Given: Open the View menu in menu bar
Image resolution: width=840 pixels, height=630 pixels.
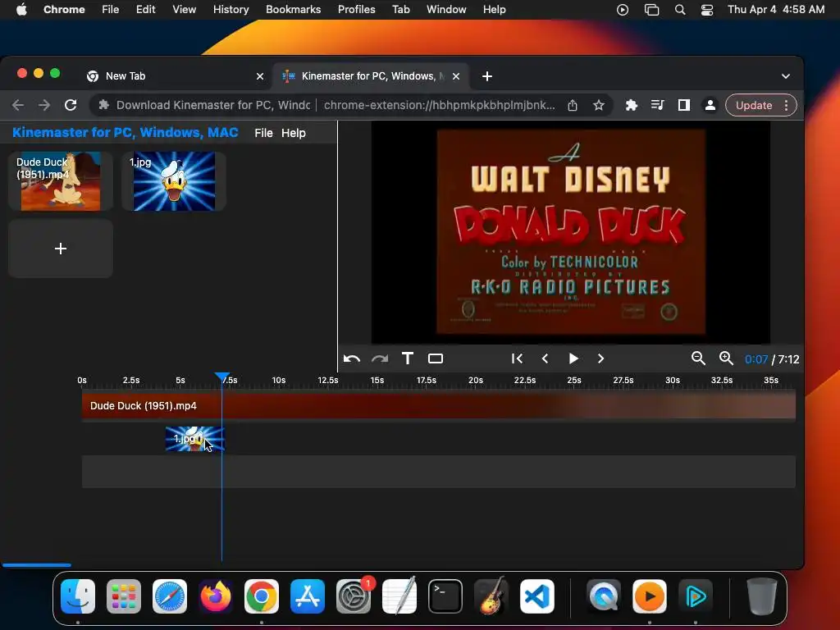Looking at the screenshot, I should pyautogui.click(x=184, y=9).
